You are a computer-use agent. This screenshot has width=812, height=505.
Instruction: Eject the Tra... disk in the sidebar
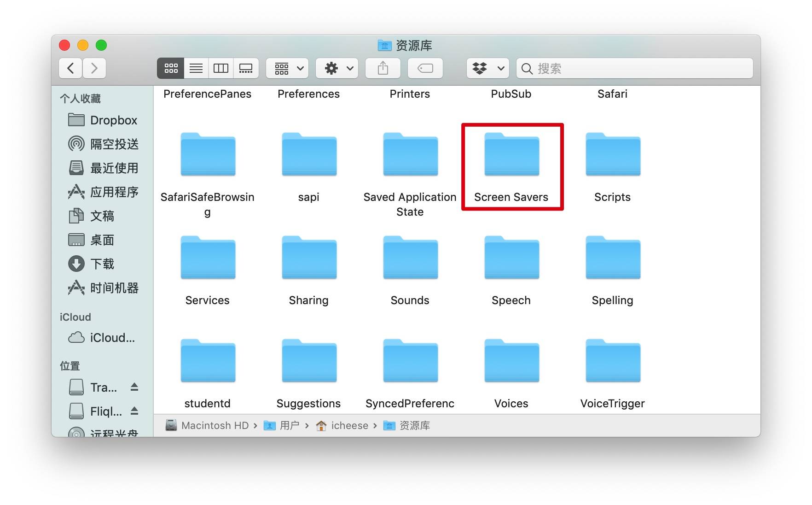coord(134,387)
